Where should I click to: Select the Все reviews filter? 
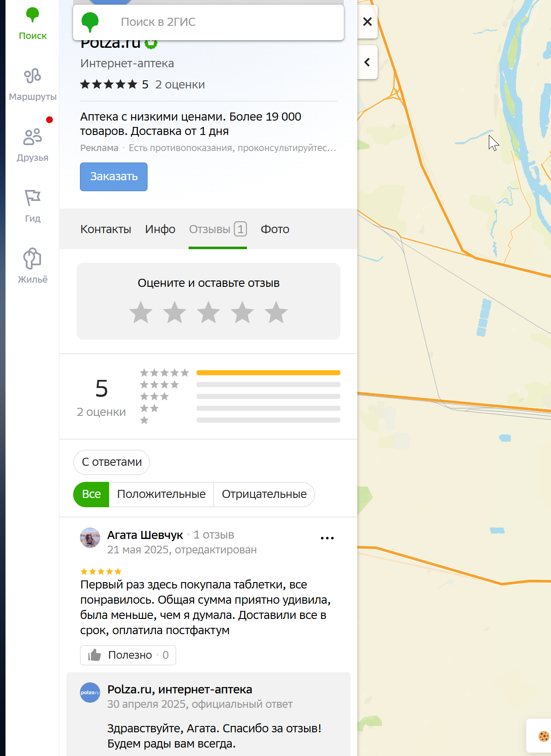point(91,494)
